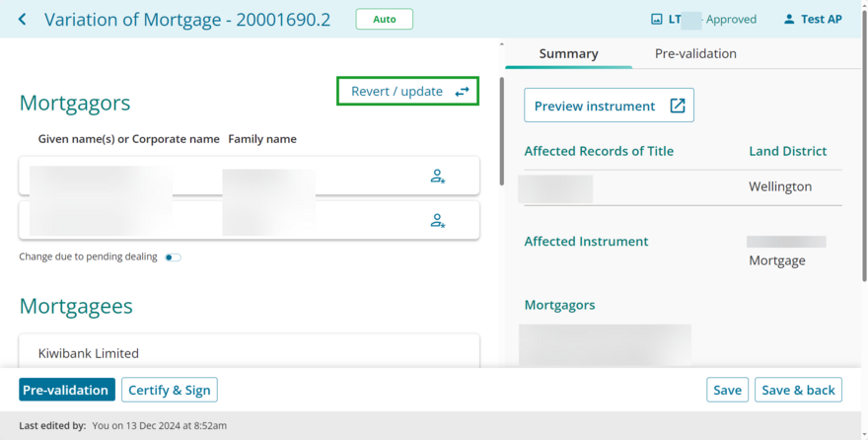868x440 pixels.
Task: Click Given name(s) or Corporate name header
Action: click(x=129, y=139)
